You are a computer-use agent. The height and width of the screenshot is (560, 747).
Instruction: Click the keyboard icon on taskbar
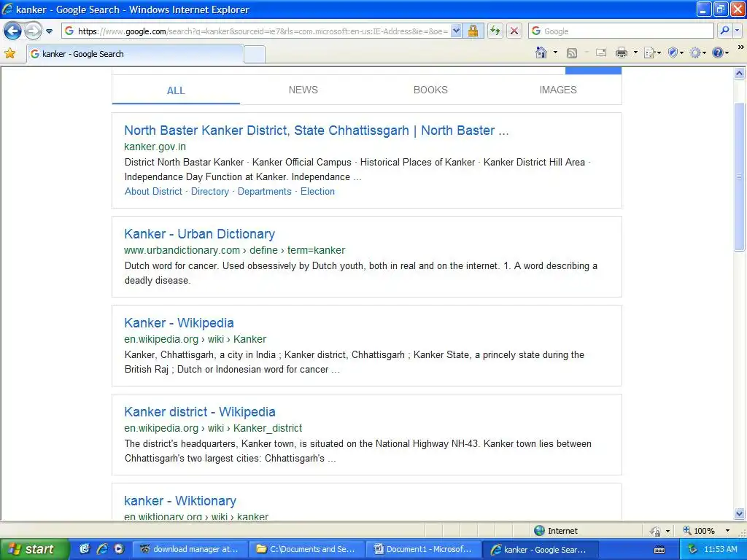click(x=659, y=550)
